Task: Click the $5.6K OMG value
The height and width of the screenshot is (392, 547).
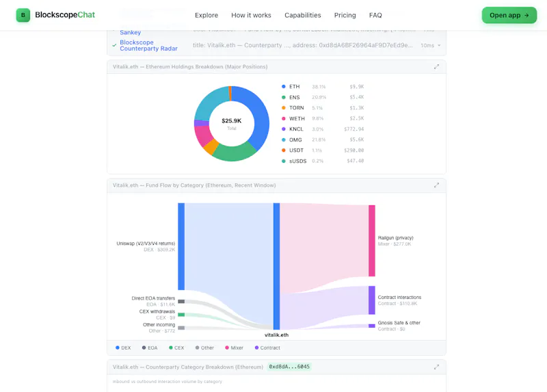Action: [357, 140]
